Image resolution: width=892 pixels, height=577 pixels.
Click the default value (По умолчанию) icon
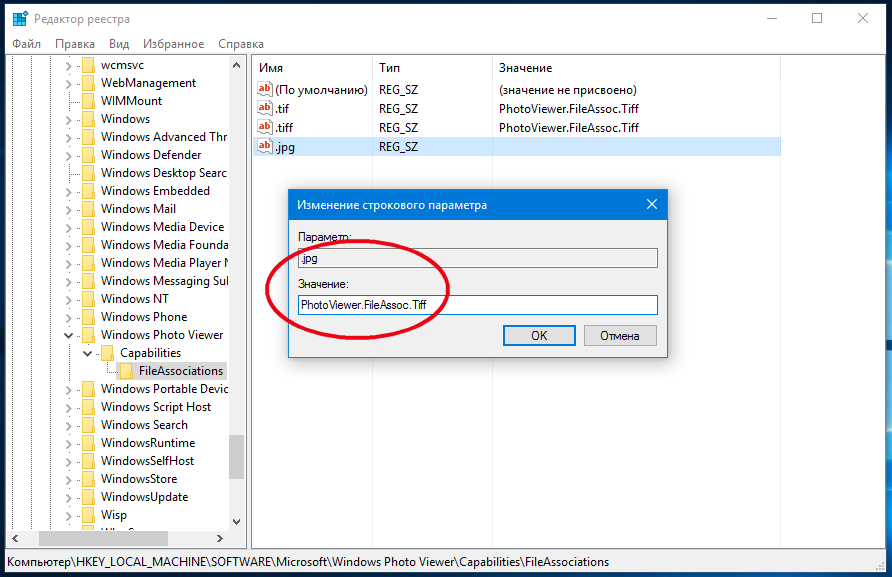[x=265, y=90]
